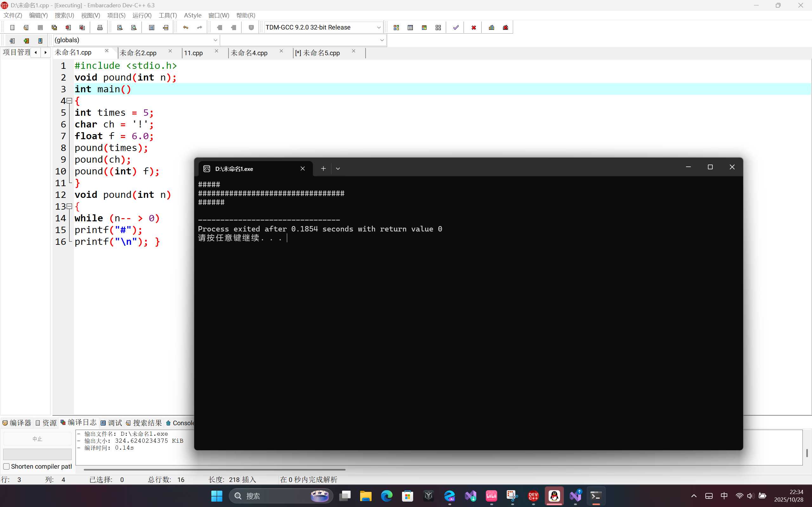This screenshot has width=812, height=507.
Task: Open the console tab list chevron
Action: [x=338, y=169]
